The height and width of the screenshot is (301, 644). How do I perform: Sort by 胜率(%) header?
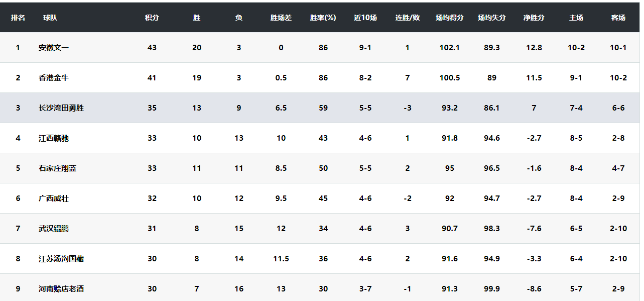click(x=323, y=18)
